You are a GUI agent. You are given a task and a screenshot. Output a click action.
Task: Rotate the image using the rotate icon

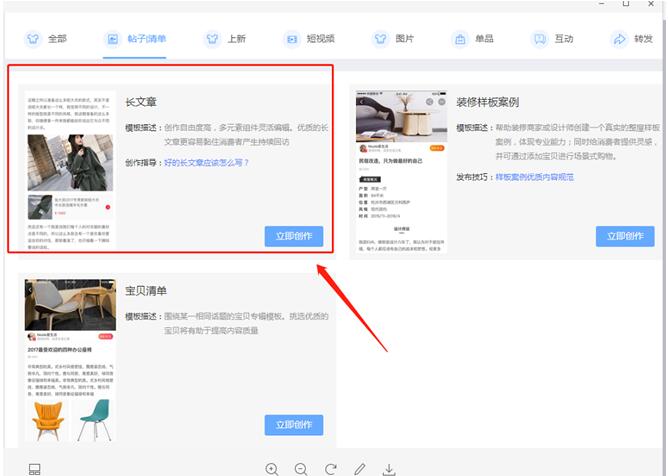click(330, 468)
